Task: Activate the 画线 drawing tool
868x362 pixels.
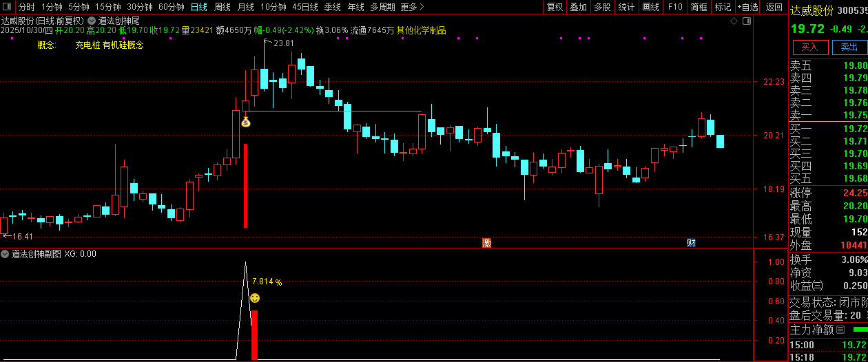Action: pyautogui.click(x=650, y=7)
